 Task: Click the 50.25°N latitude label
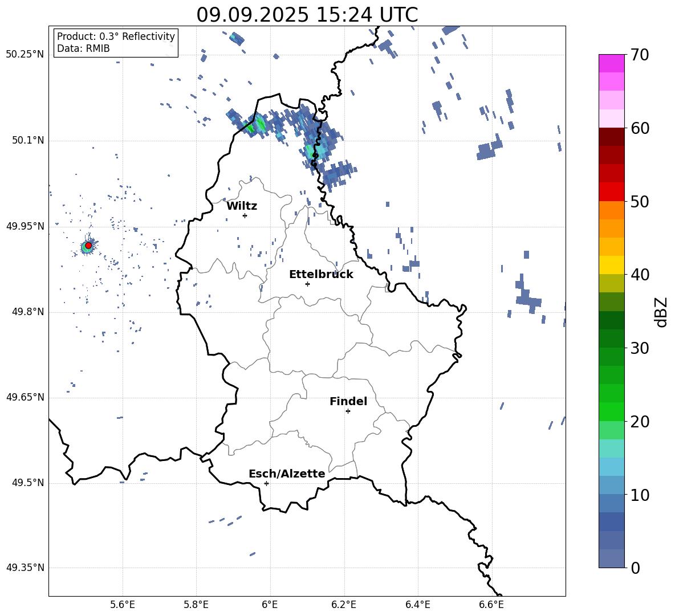[25, 55]
